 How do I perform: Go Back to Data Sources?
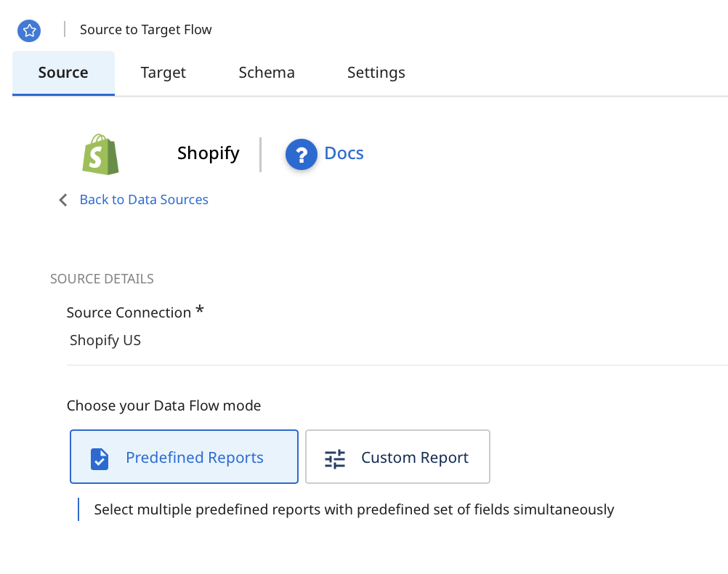144,200
